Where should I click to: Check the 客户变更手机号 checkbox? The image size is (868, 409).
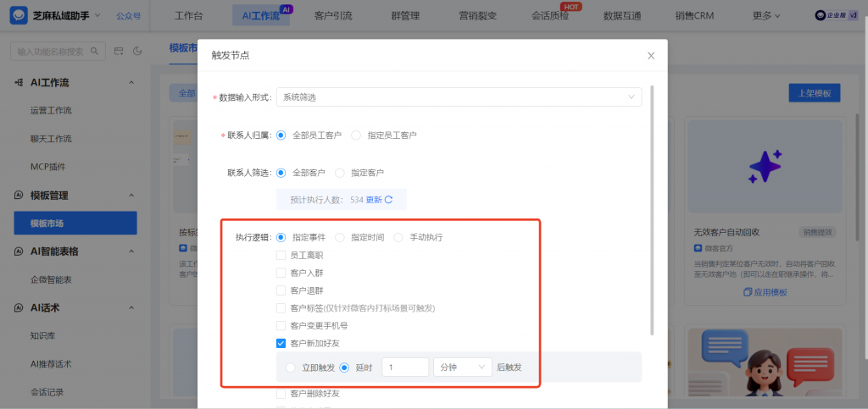pos(281,325)
